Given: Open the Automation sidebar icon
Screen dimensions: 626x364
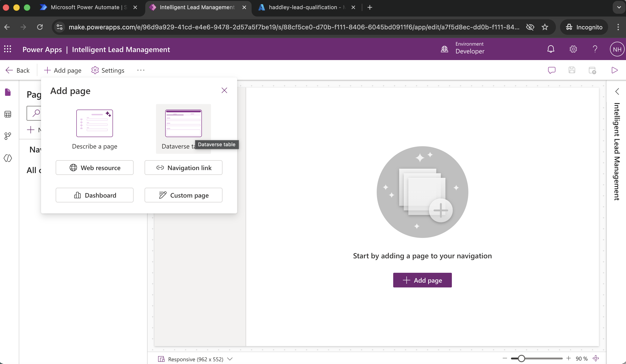Looking at the screenshot, I should point(8,136).
